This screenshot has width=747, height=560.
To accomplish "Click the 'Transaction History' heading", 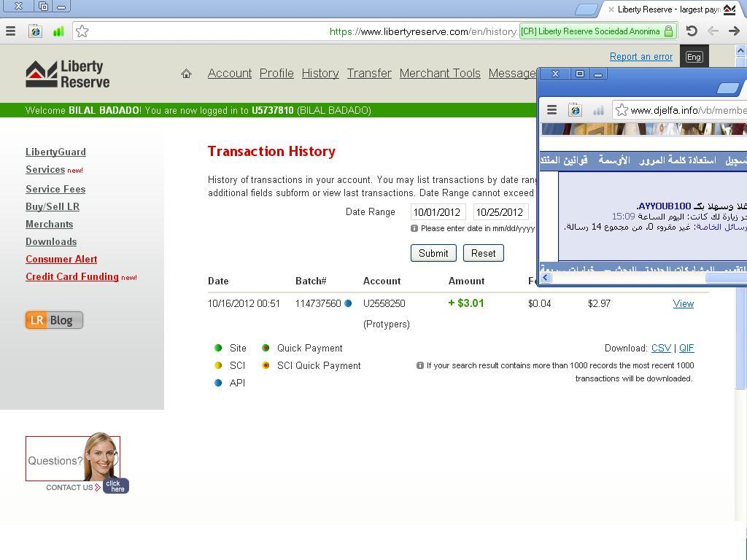I will (271, 152).
